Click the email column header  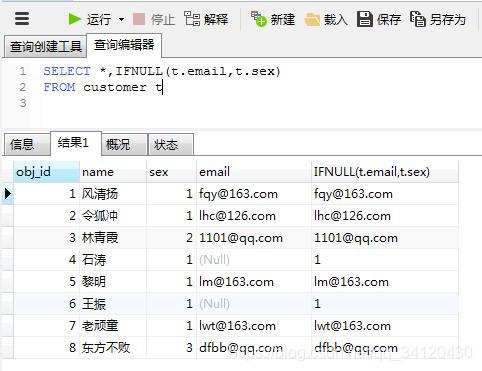coord(254,172)
